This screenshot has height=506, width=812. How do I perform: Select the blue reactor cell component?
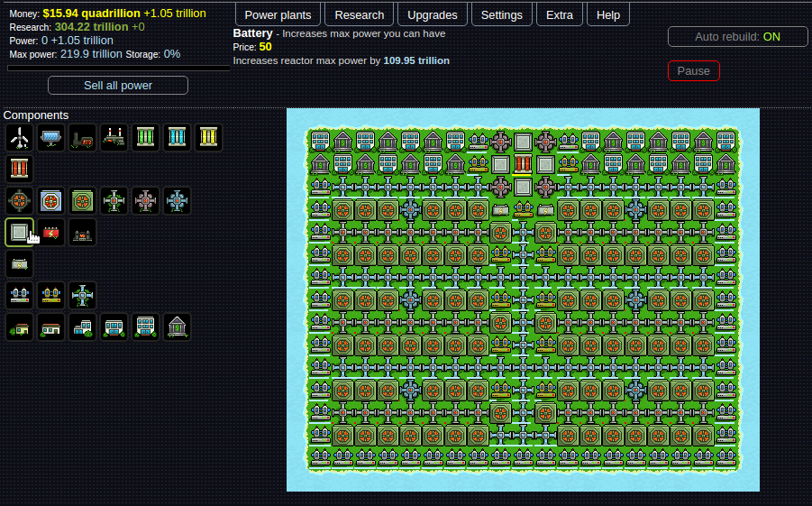178,138
